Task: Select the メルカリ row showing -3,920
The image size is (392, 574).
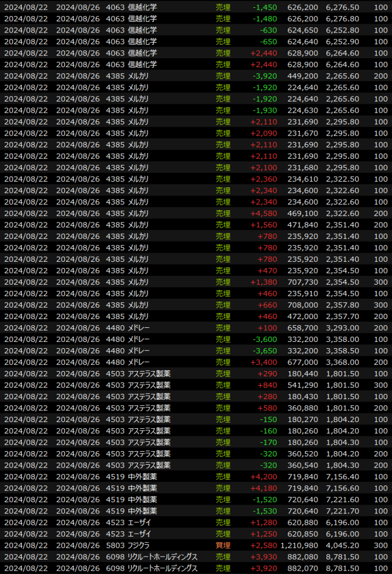Action: point(196,76)
